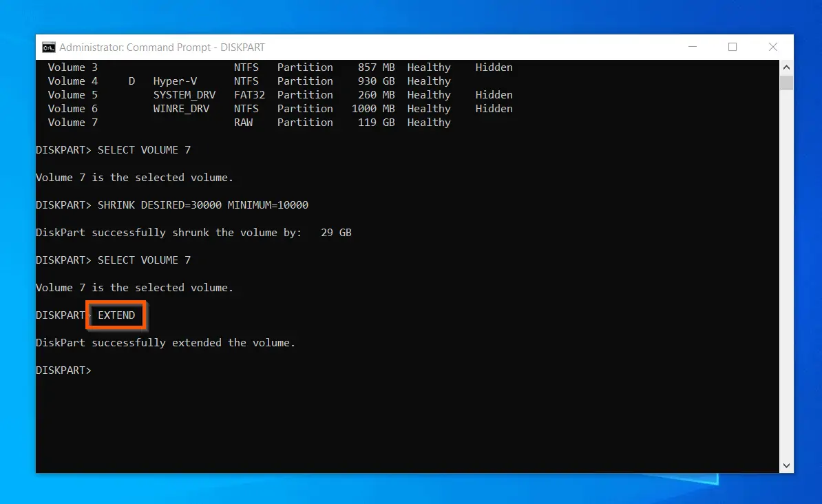
Task: Click the 'WINRE_DRV' volume label
Action: (x=181, y=109)
